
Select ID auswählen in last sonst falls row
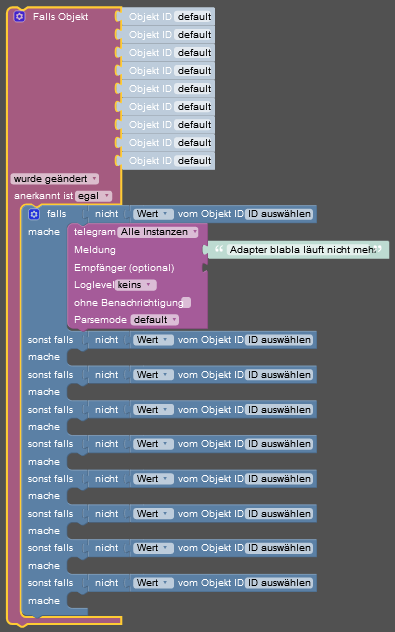[279, 583]
